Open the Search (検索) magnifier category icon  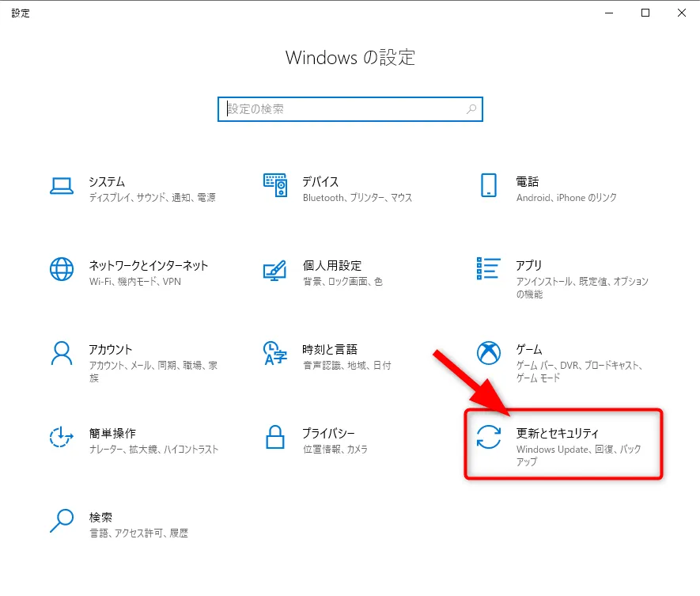[62, 521]
